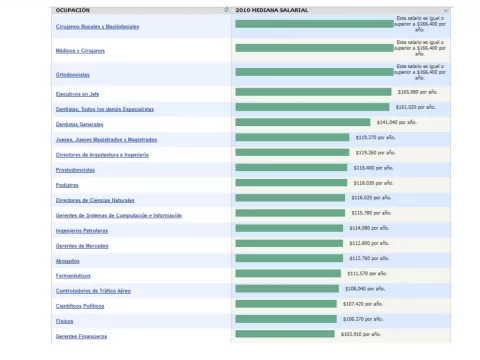This screenshot has height=360, width=480.
Task: Select the Ortodoncistas occupation link
Action: tap(73, 75)
